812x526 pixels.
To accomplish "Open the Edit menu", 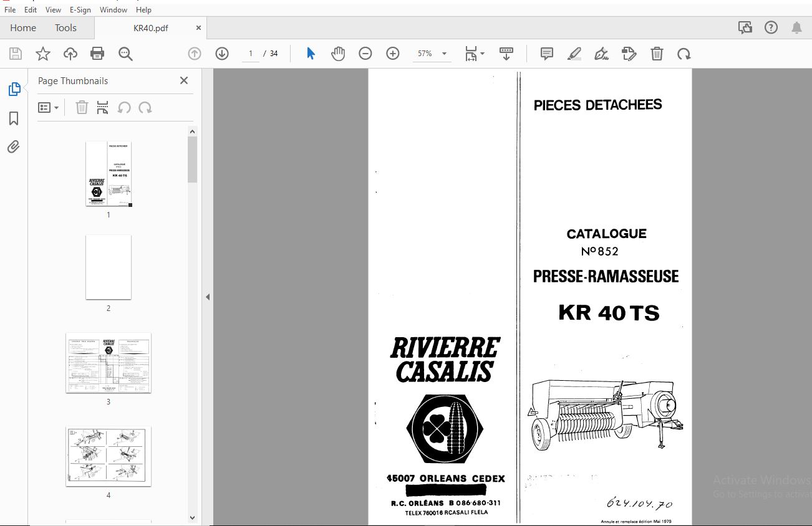I will [31, 10].
